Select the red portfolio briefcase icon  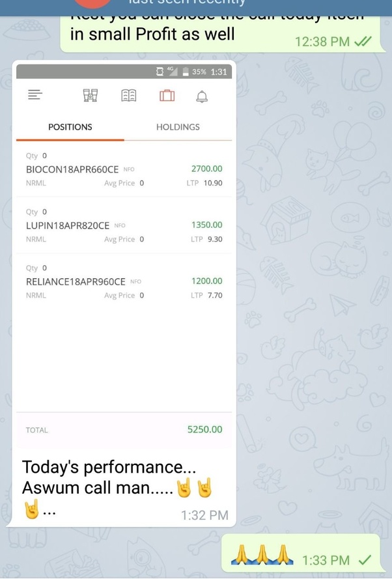167,94
